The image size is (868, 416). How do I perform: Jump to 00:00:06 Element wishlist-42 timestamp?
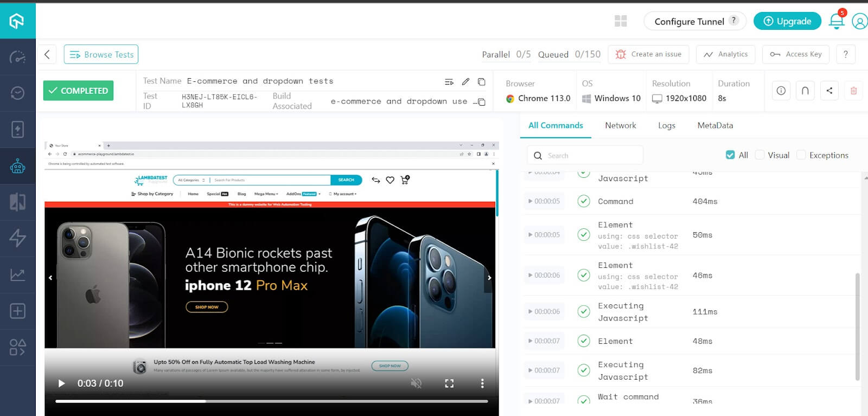click(x=544, y=276)
